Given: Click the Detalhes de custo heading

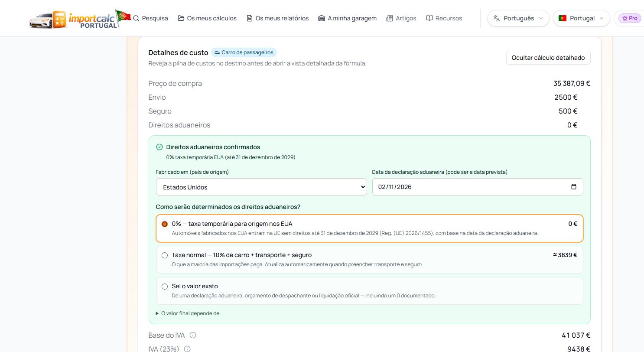Looking at the screenshot, I should click(x=178, y=52).
